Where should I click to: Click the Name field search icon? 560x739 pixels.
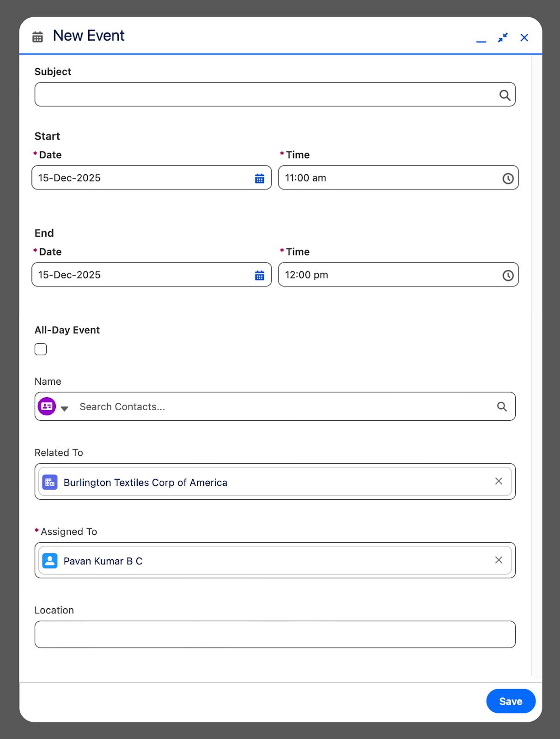[x=502, y=406]
